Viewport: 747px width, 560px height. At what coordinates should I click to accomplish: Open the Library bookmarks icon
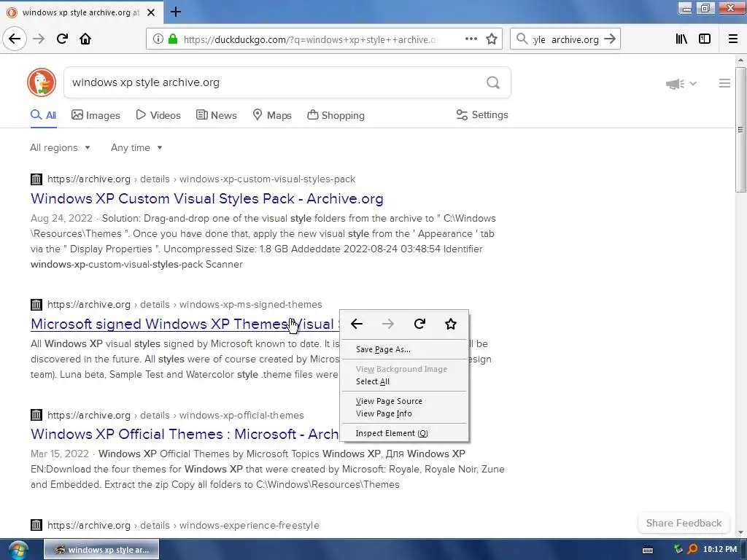pos(681,39)
